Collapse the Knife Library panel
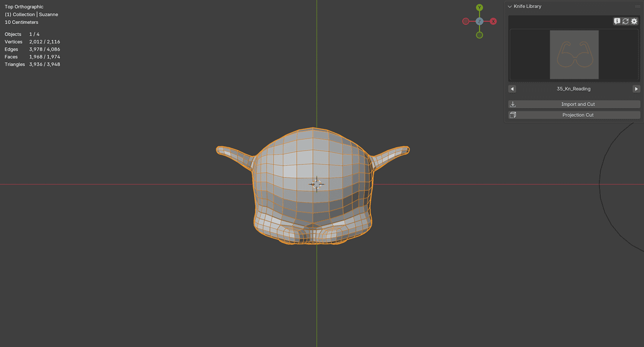 pyautogui.click(x=510, y=6)
